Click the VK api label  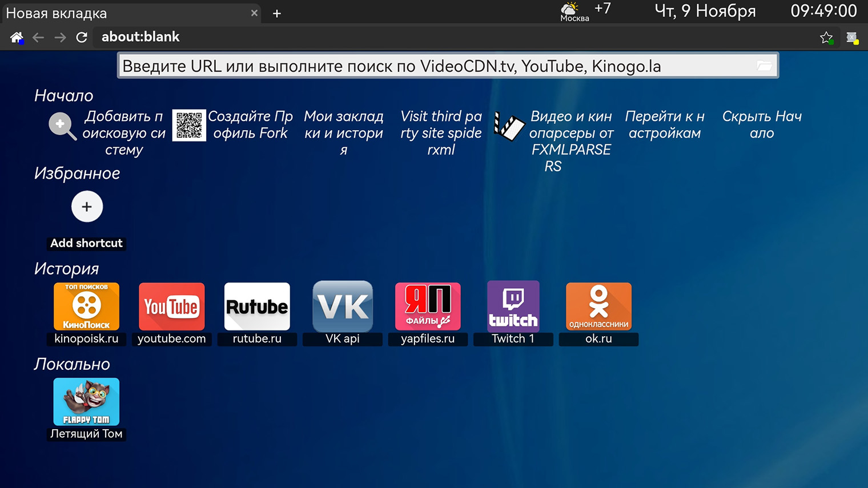coord(343,338)
